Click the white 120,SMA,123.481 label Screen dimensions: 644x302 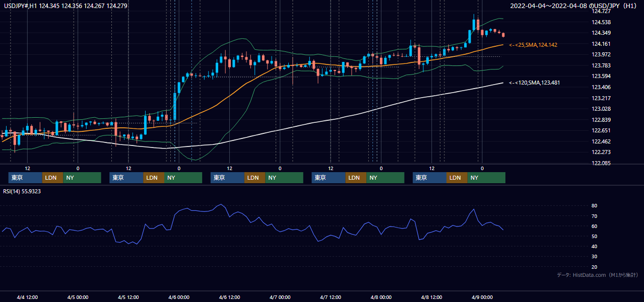[x=533, y=83]
